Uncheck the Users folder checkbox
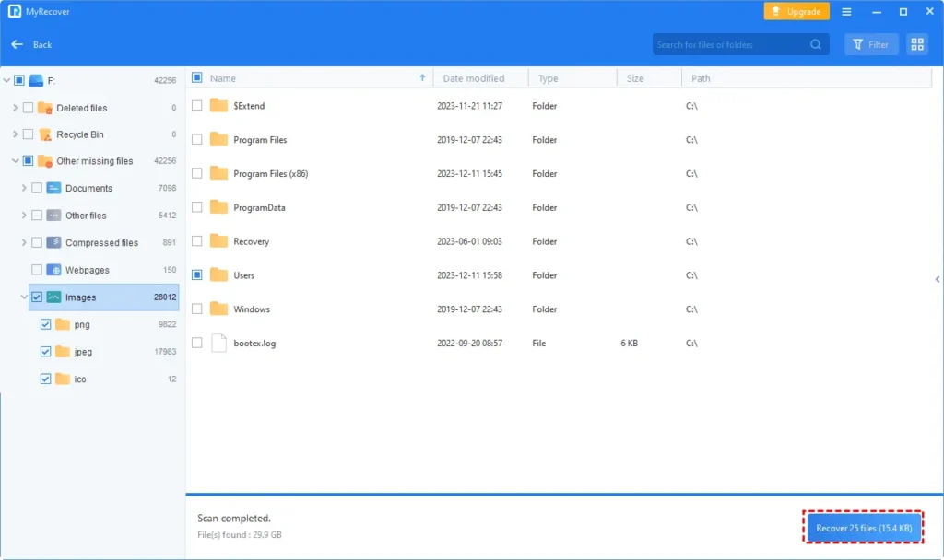Image resolution: width=944 pixels, height=560 pixels. (x=197, y=274)
